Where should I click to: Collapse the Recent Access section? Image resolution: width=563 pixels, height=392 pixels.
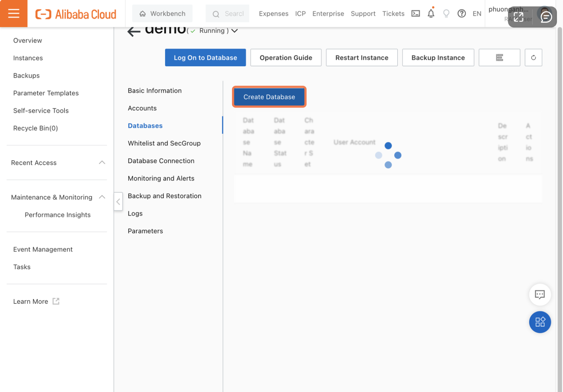tap(102, 162)
